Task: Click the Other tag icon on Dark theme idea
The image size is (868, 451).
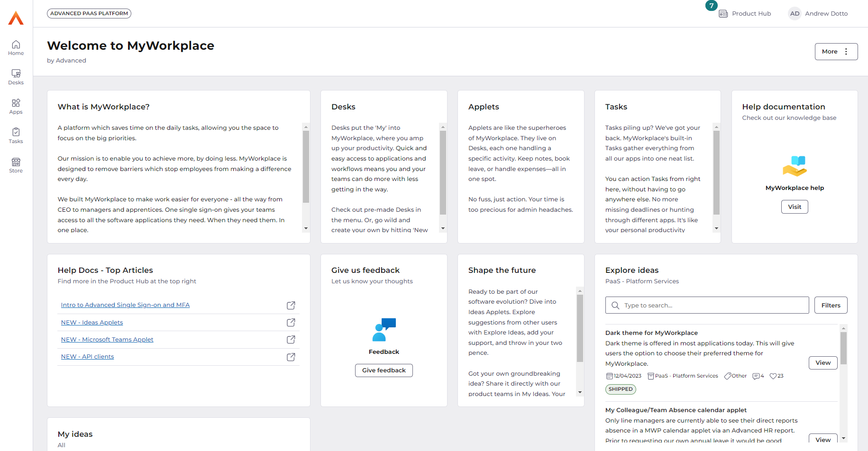Action: pyautogui.click(x=728, y=376)
